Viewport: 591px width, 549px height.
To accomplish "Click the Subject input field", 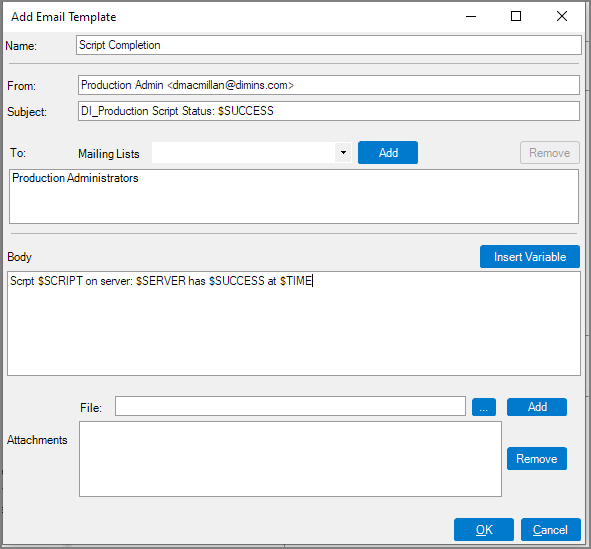I will click(328, 111).
